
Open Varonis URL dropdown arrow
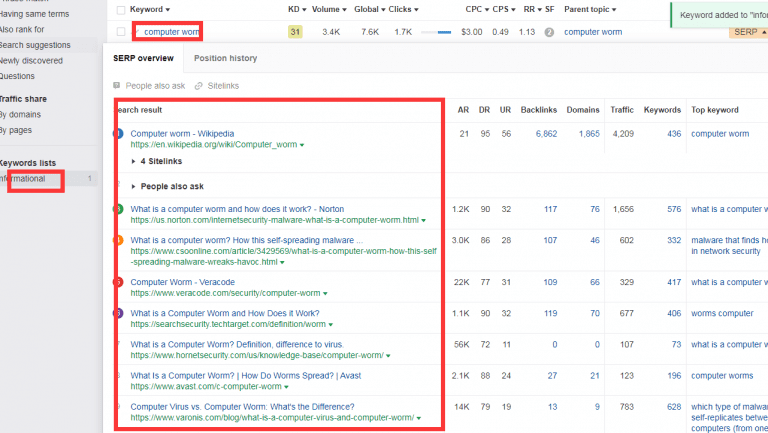(x=419, y=418)
